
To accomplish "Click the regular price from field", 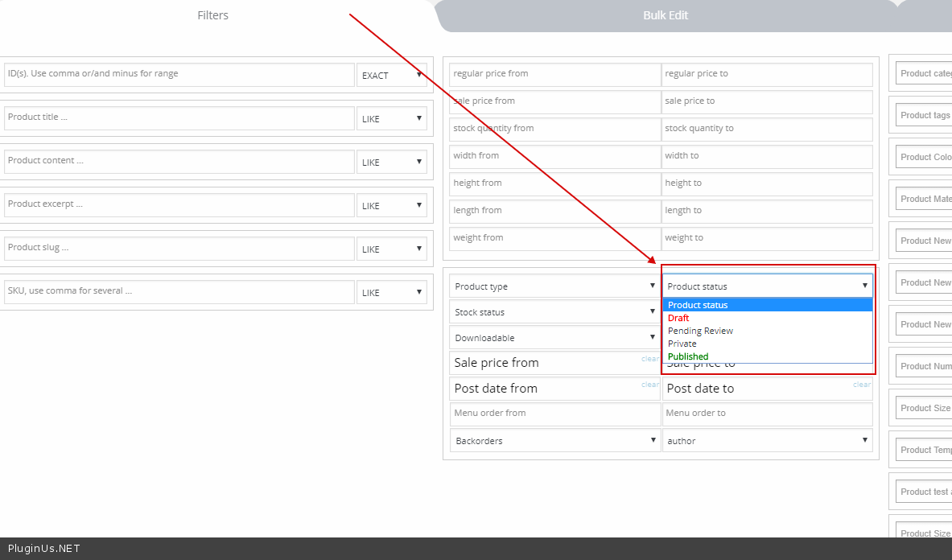I will click(x=554, y=74).
